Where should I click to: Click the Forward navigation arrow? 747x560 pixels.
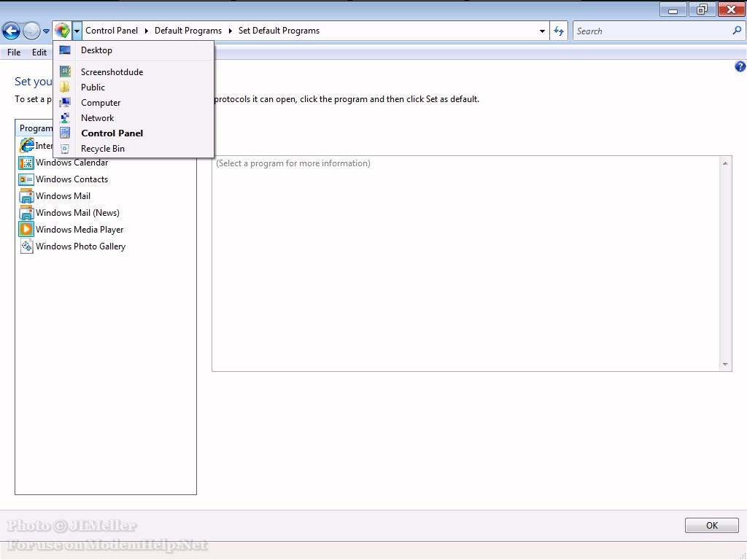31,31
